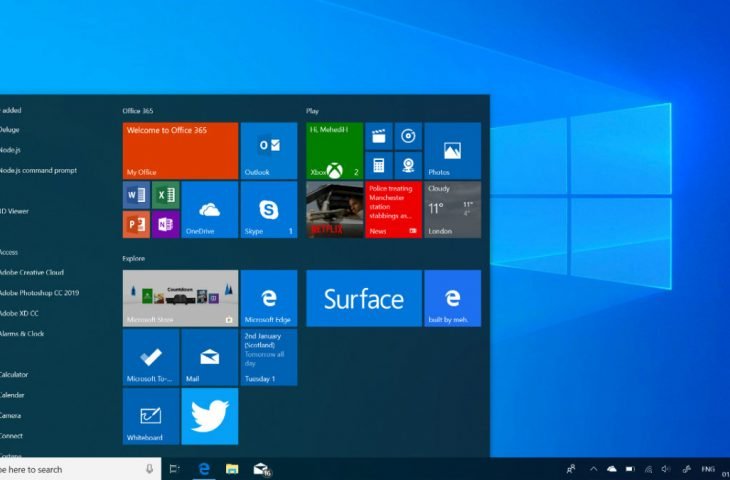
Task: Launch Word from the Office tile group
Action: pos(136,195)
